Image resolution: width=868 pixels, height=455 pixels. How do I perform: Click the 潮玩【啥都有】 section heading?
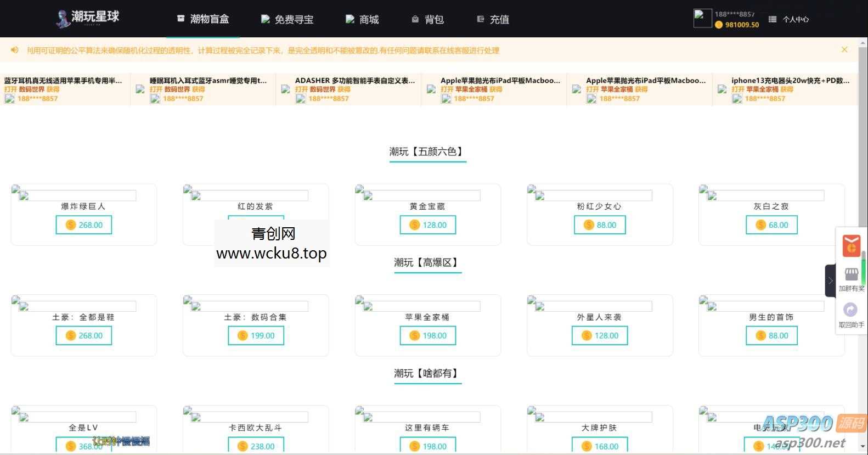coord(427,373)
